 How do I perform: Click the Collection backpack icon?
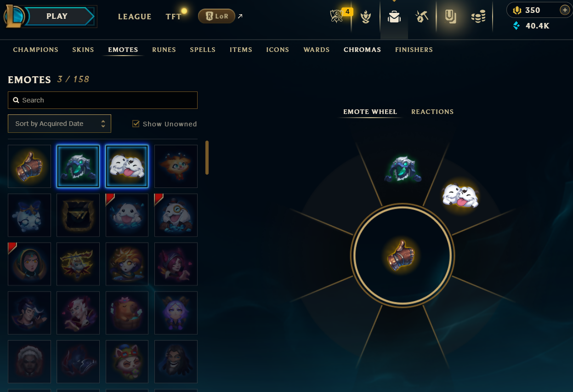tap(394, 17)
